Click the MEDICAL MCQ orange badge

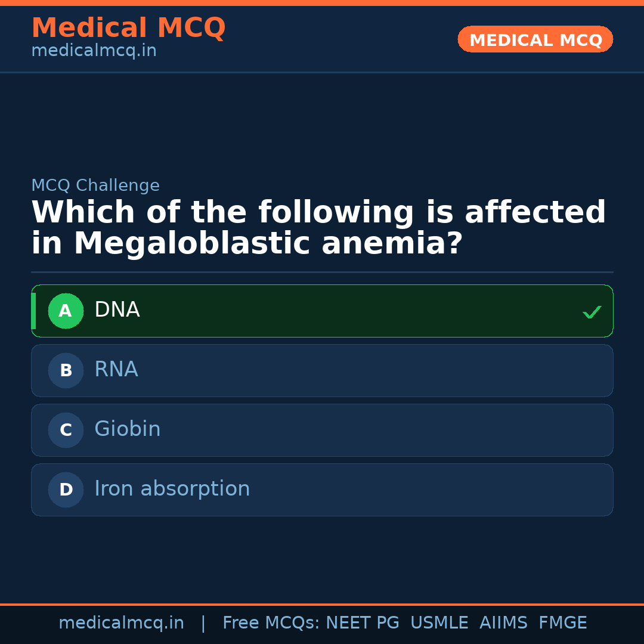(x=535, y=39)
